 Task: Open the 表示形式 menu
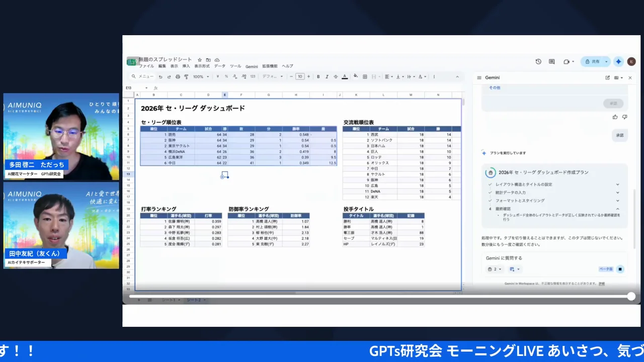pos(202,66)
